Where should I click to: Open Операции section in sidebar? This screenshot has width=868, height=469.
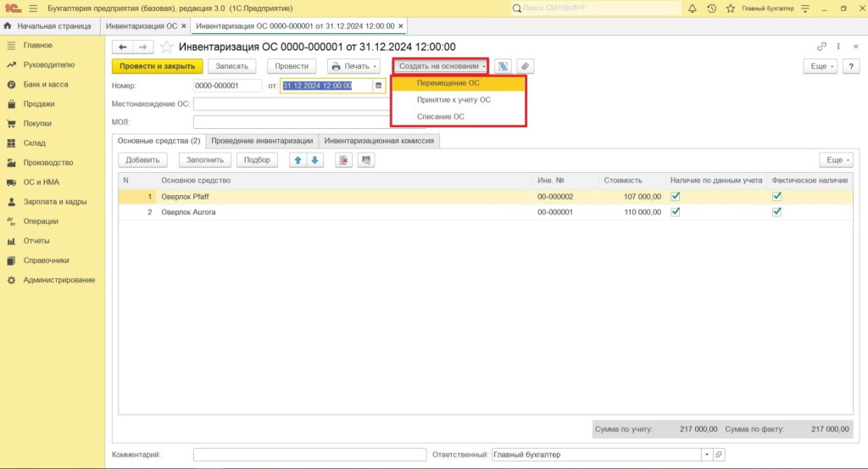[x=41, y=221]
